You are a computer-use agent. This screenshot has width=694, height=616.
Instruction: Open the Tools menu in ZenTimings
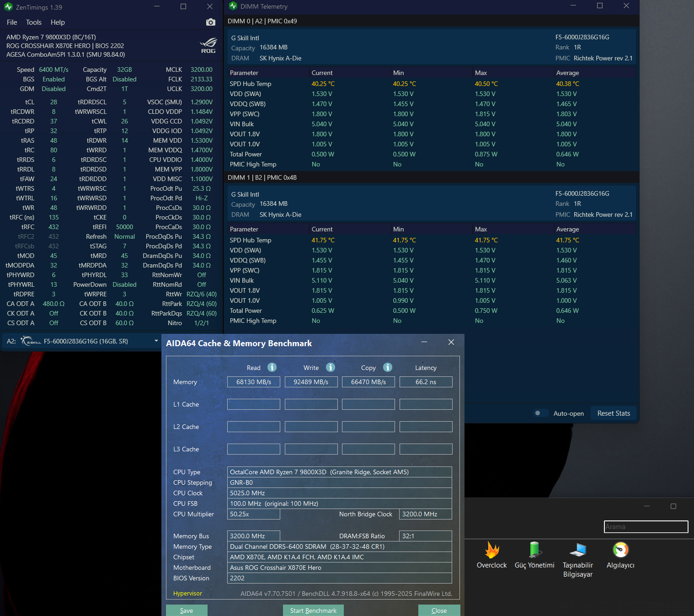(x=34, y=22)
